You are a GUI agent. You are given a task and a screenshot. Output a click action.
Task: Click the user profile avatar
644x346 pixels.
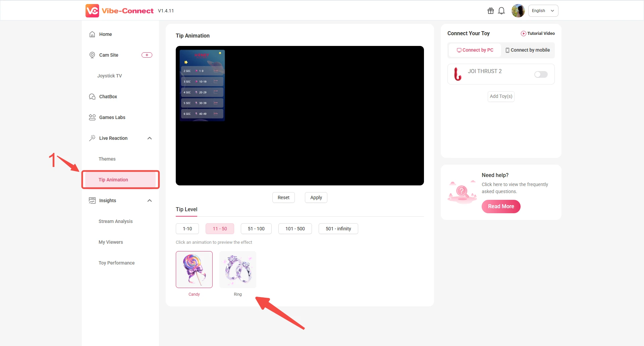point(518,11)
